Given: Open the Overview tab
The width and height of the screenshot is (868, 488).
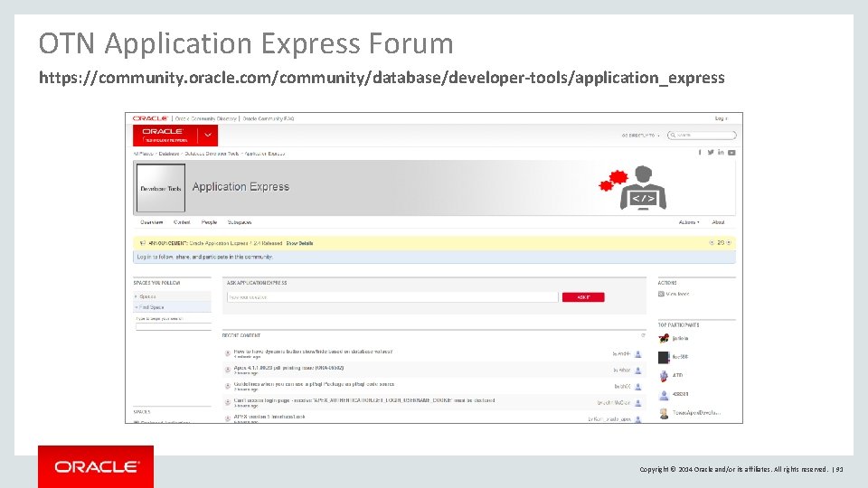Looking at the screenshot, I should click(x=152, y=222).
